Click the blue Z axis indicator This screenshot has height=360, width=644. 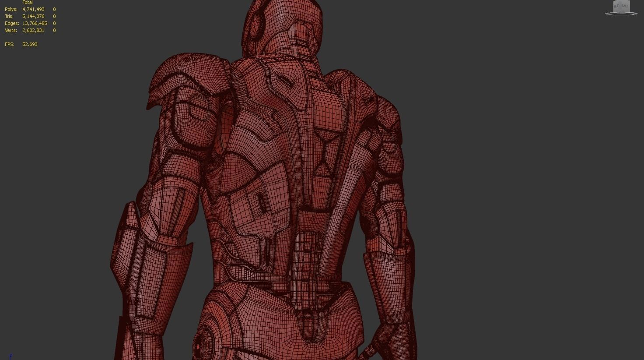click(x=10, y=356)
